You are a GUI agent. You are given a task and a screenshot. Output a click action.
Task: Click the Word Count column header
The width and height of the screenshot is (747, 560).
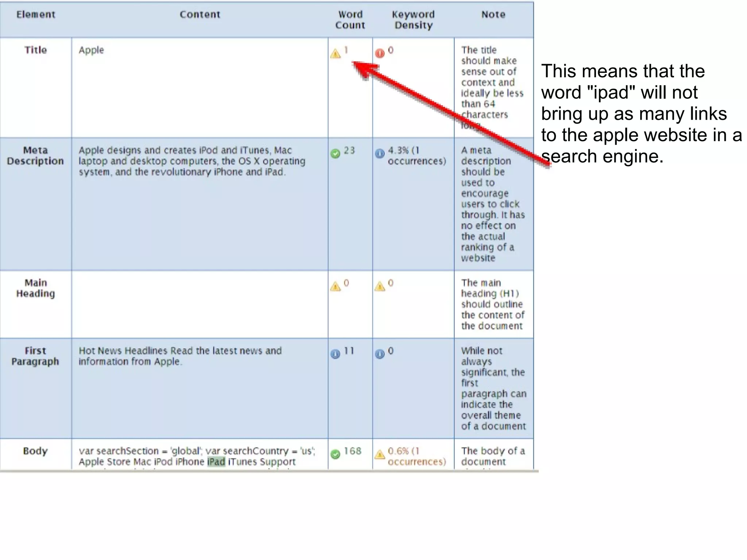350,20
